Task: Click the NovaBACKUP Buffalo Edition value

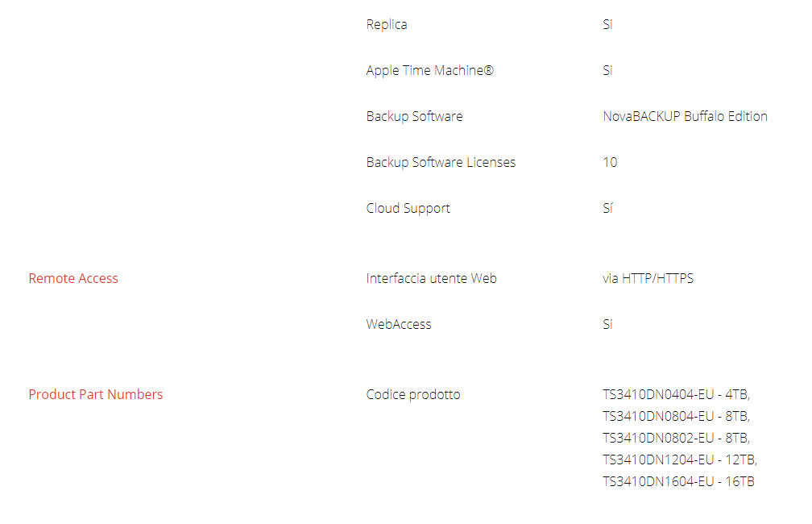Action: pyautogui.click(x=685, y=116)
